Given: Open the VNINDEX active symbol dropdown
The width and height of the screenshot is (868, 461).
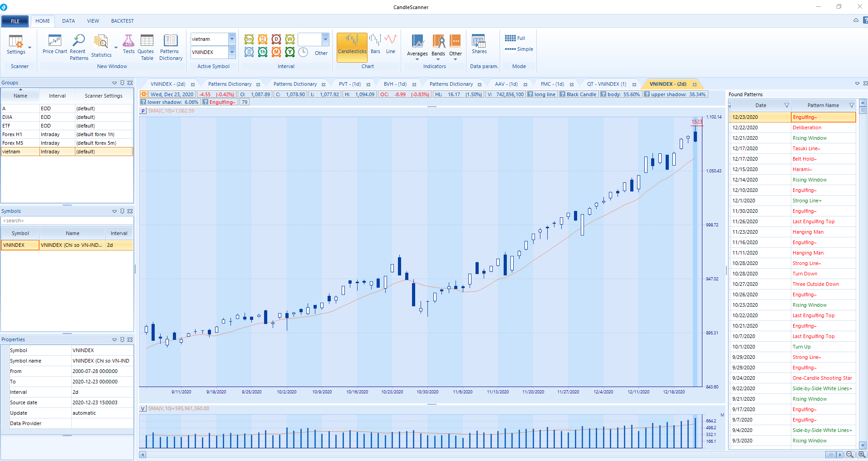Looking at the screenshot, I should tap(232, 52).
